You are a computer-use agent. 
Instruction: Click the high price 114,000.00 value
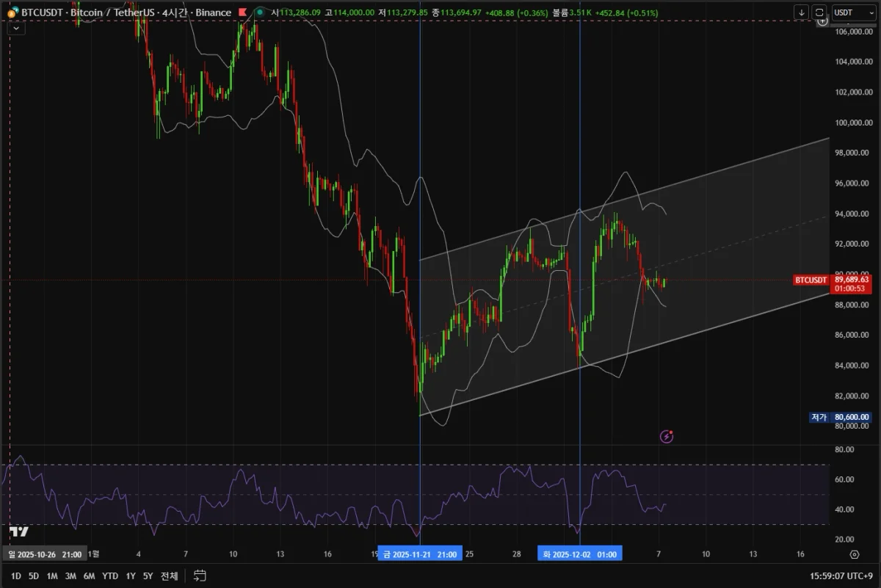pyautogui.click(x=353, y=12)
